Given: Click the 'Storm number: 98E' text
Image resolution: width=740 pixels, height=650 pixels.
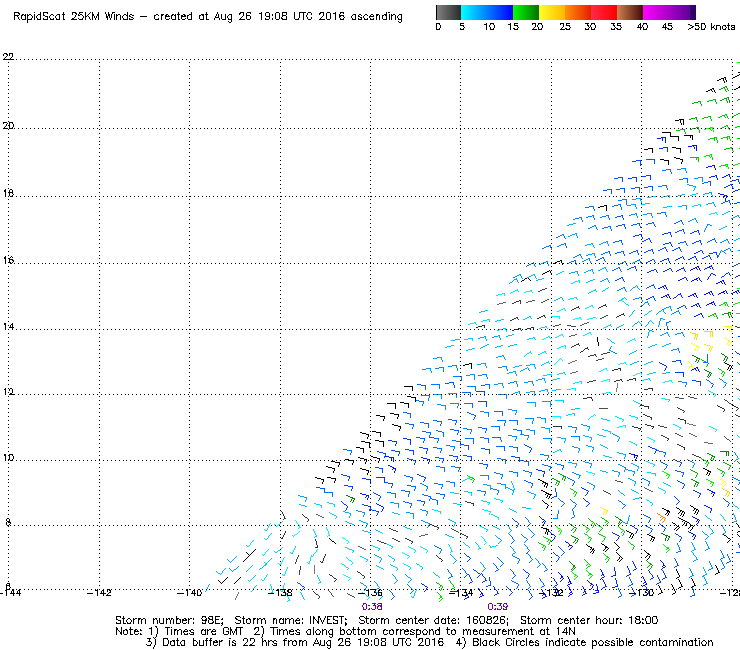Looking at the screenshot, I should click(169, 620).
